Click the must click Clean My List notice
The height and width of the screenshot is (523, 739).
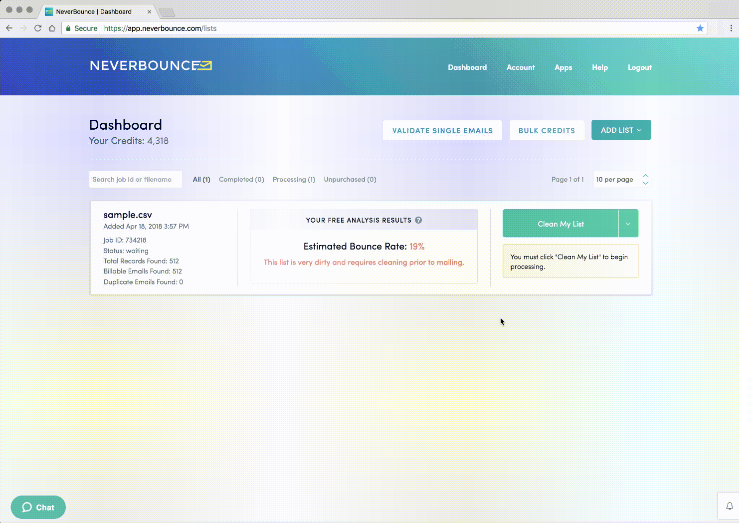click(571, 261)
